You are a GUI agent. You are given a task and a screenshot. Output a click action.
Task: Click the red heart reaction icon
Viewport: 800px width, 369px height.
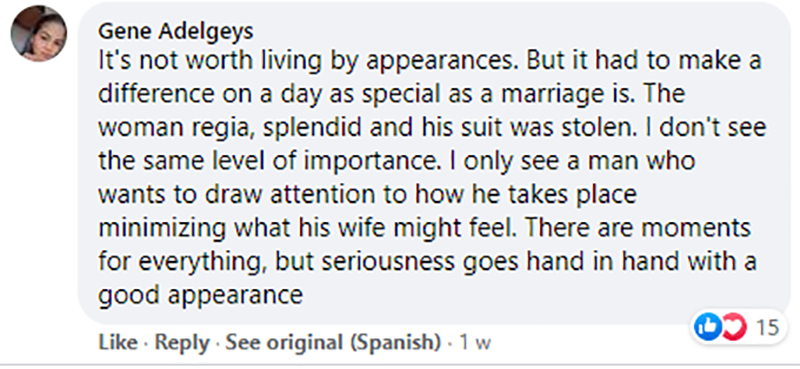(x=733, y=328)
